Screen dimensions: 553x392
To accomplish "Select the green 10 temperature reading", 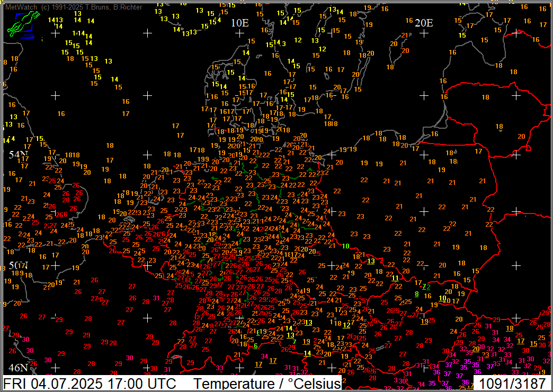I will click(345, 246).
